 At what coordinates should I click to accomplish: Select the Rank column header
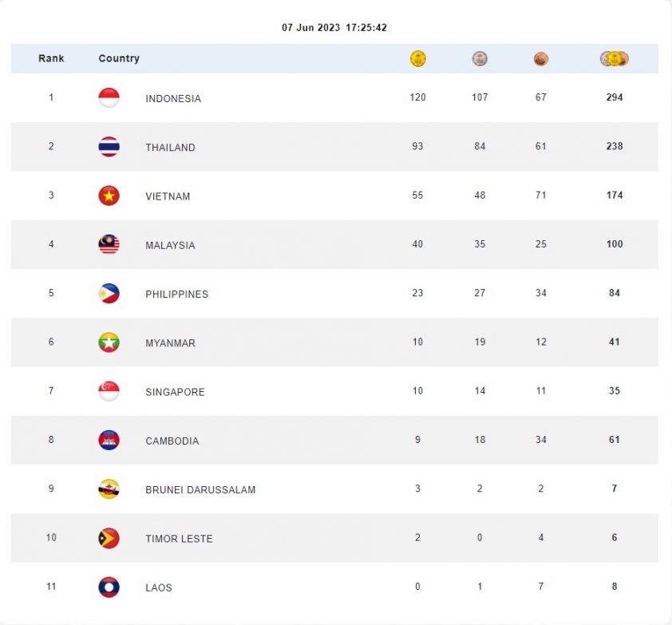tap(51, 58)
